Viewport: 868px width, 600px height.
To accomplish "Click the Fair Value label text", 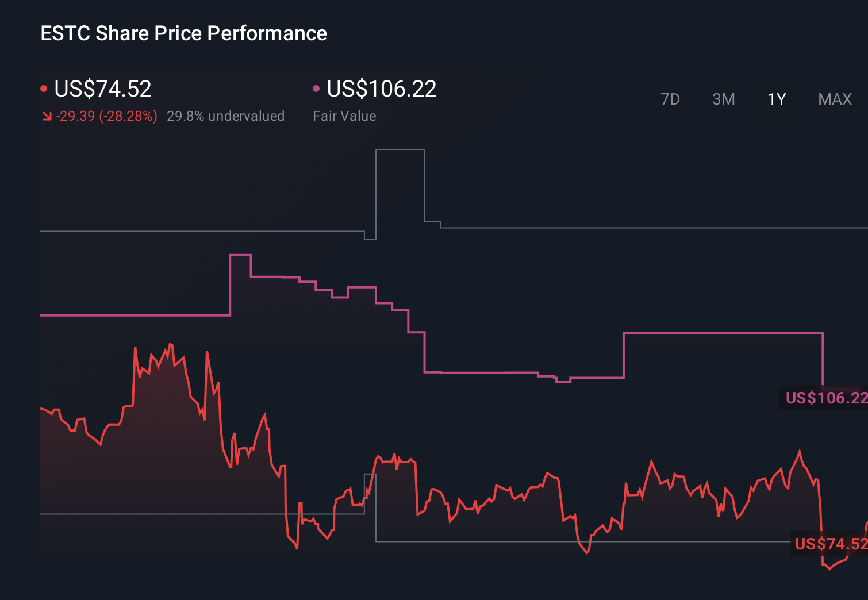I will click(344, 116).
